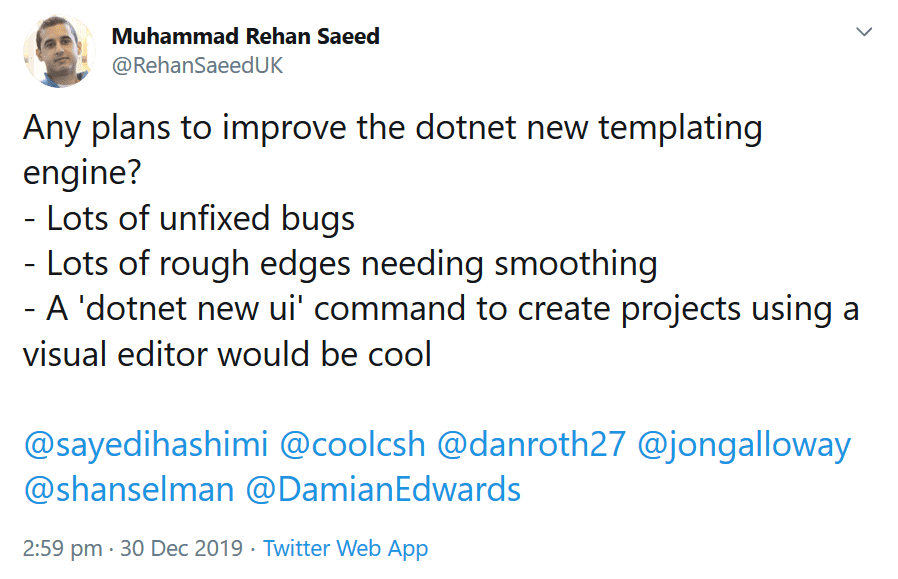Open the Muhammad Rehan Saeed display name
The image size is (898, 579).
coord(245,36)
